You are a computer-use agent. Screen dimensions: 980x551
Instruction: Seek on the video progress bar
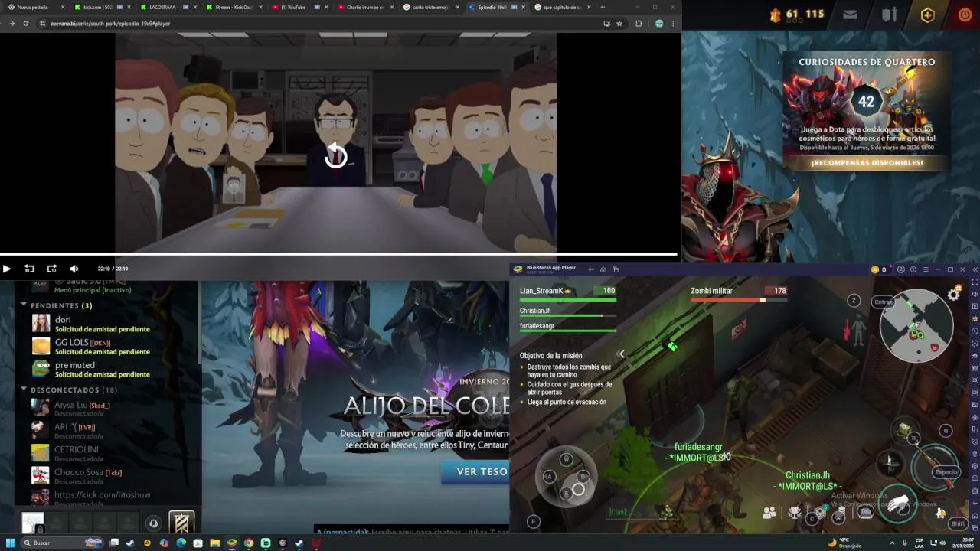click(338, 254)
